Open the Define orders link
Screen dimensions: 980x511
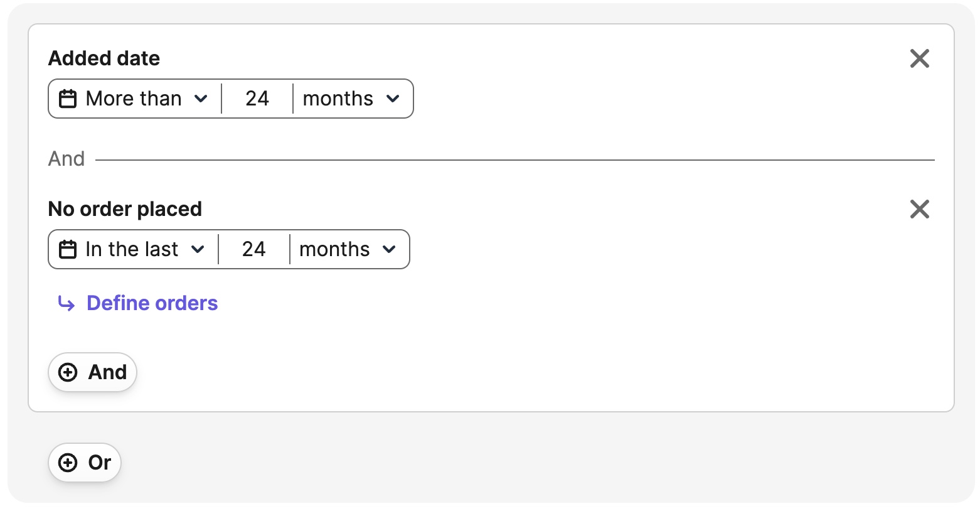152,303
